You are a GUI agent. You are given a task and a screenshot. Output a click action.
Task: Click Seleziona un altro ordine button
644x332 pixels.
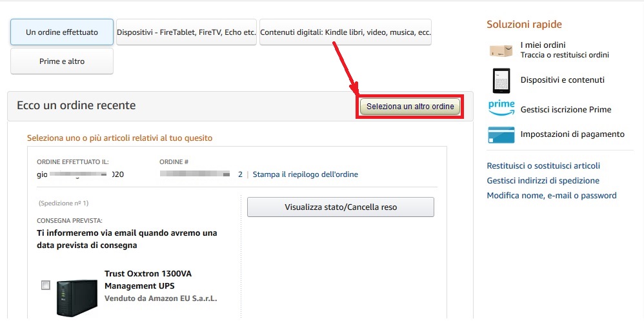pyautogui.click(x=410, y=107)
